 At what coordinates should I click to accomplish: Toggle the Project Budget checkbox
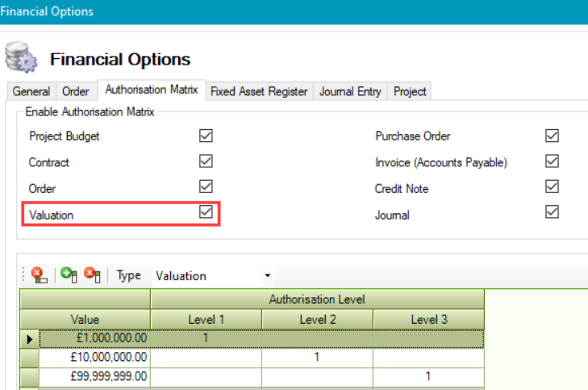206,136
